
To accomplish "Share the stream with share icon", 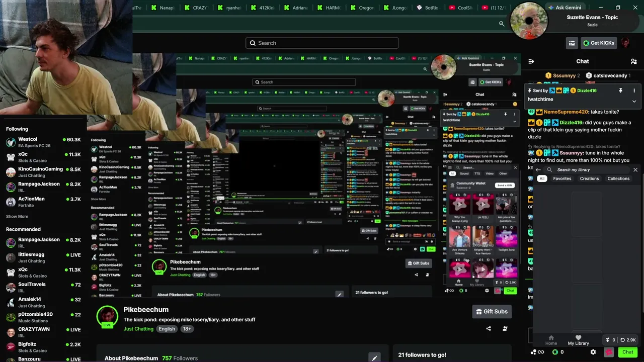I will tap(488, 329).
